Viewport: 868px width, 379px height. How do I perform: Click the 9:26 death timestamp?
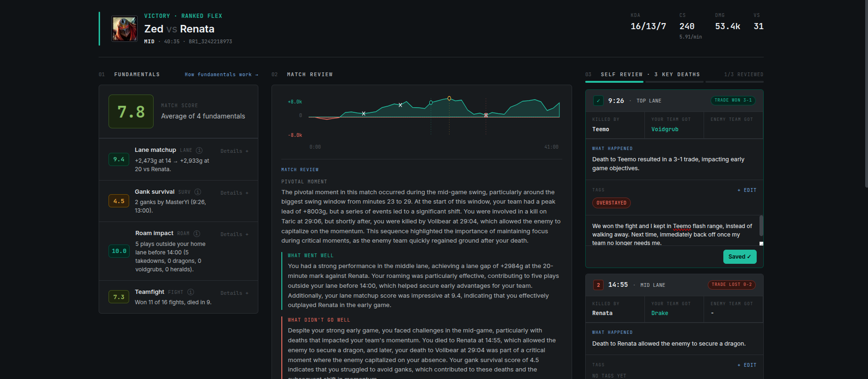tap(616, 101)
